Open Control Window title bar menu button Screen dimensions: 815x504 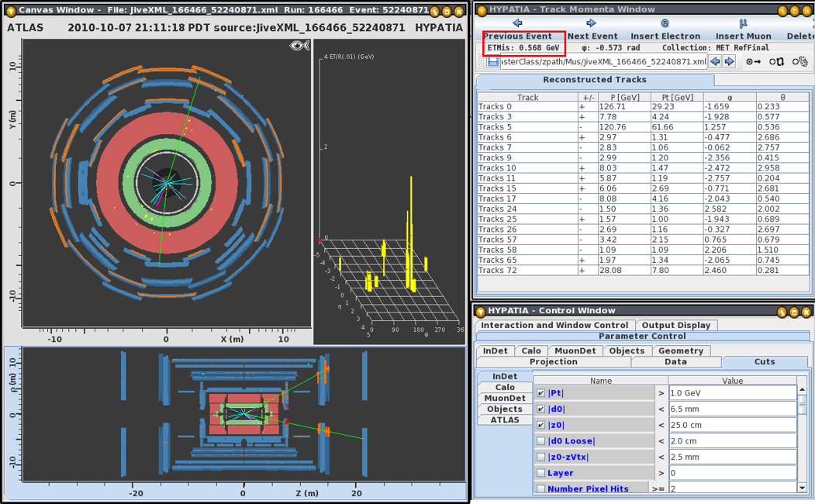(481, 312)
